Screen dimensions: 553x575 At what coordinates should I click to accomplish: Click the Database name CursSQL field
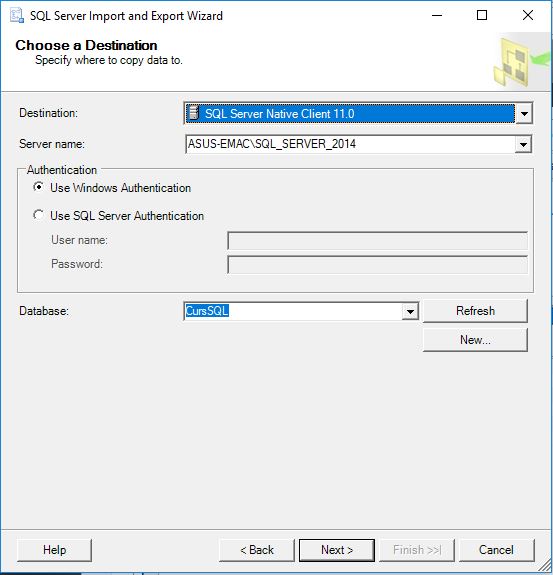(293, 311)
